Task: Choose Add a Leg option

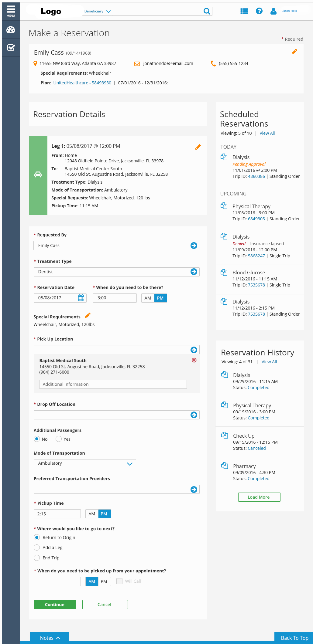Action: pyautogui.click(x=37, y=547)
